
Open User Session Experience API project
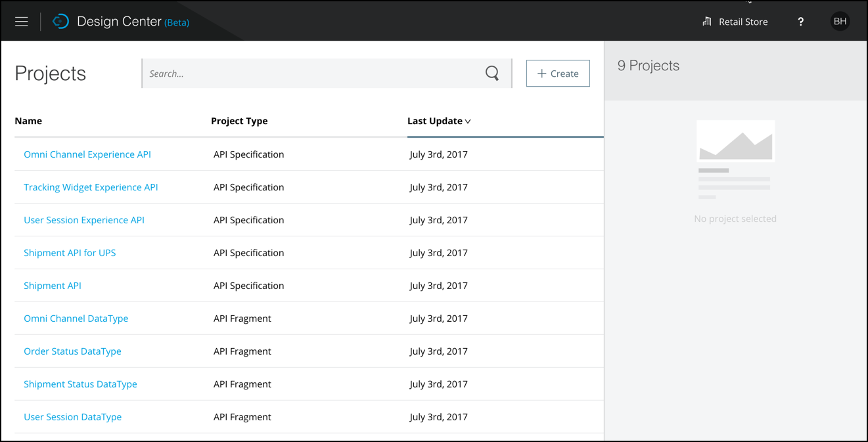point(84,220)
